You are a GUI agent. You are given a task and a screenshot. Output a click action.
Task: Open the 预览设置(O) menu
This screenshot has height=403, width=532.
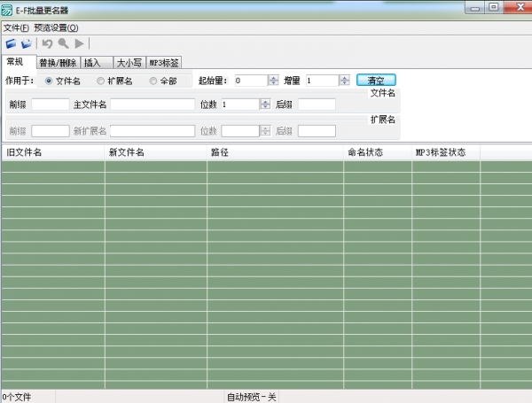click(57, 27)
